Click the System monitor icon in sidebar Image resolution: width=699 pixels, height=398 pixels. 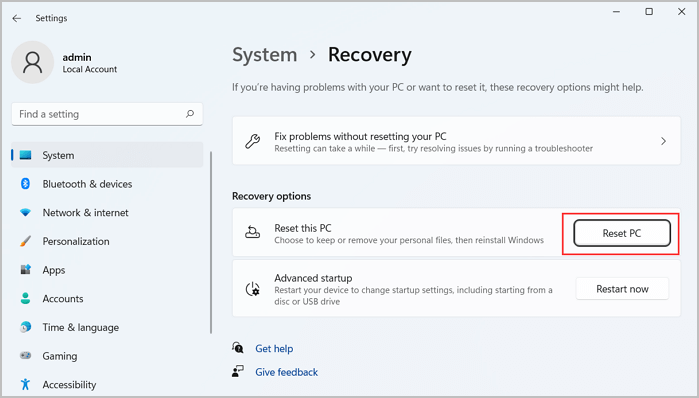(x=25, y=155)
